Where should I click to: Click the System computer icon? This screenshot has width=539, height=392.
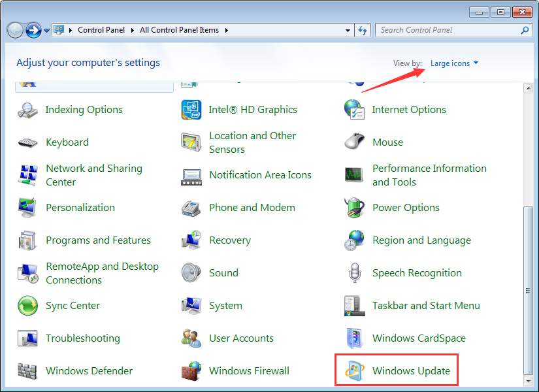[x=191, y=305]
